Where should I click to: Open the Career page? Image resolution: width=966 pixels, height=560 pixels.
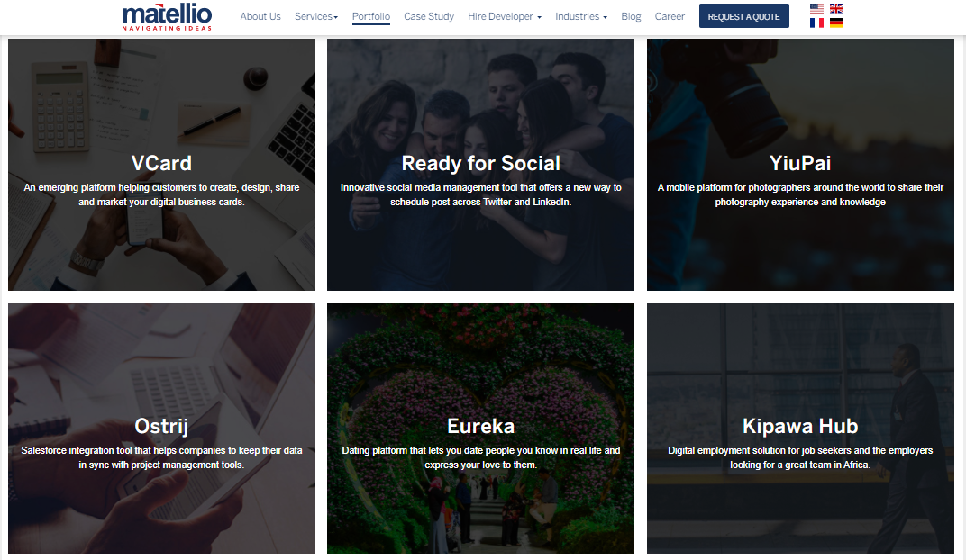670,15
